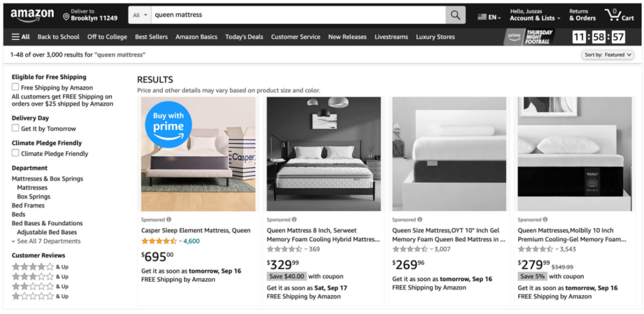The image size is (644, 314).
Task: Click inside the queen mattress search field
Action: 298,15
